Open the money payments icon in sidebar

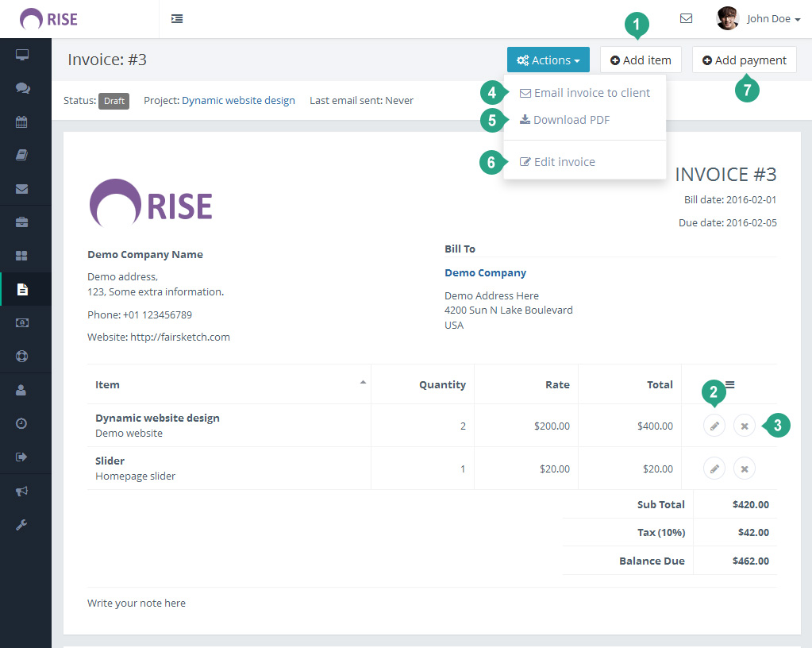click(22, 323)
